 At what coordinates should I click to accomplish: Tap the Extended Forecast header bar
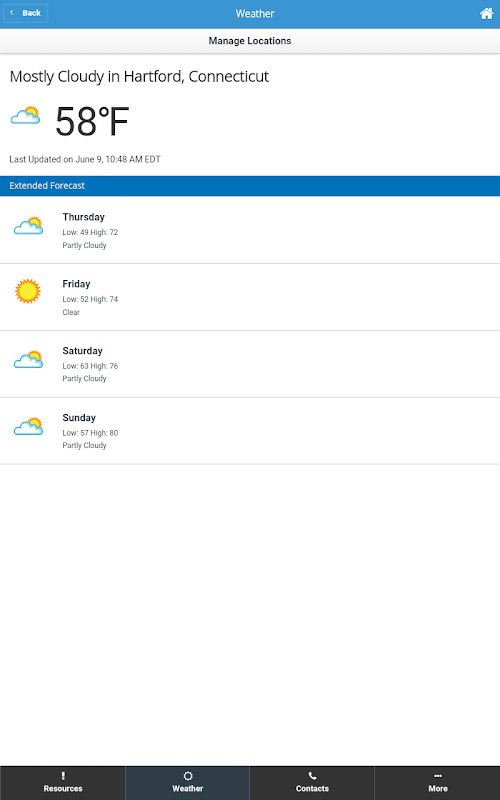click(250, 186)
